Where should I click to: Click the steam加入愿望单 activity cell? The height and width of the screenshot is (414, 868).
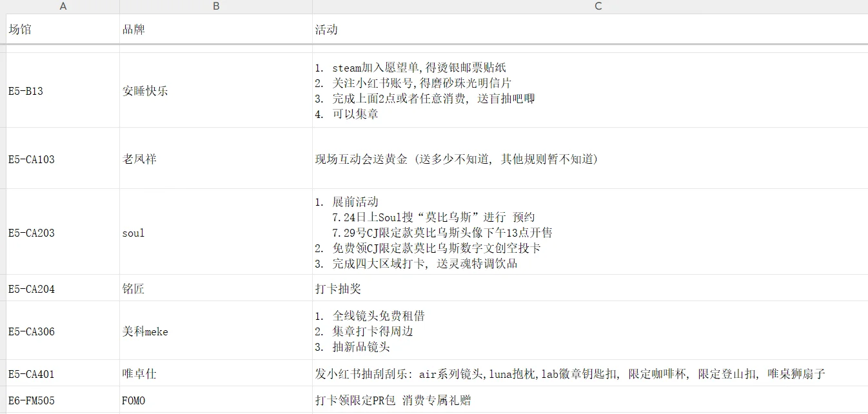[x=590, y=90]
